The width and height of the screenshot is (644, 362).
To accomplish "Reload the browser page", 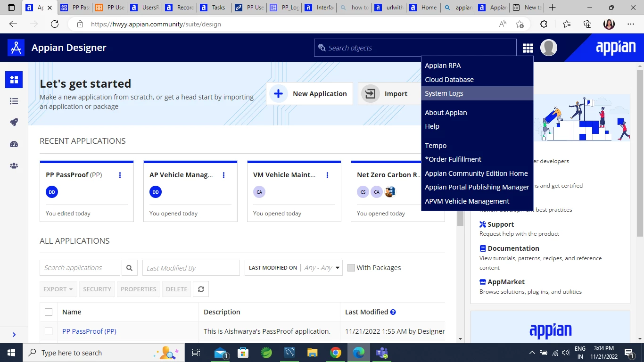I will tap(55, 24).
